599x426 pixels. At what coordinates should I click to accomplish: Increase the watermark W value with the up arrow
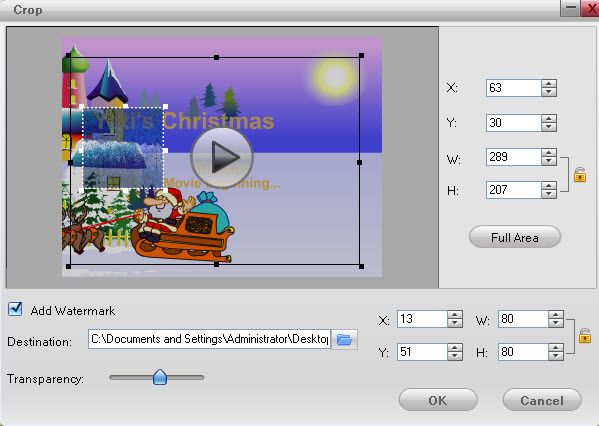[x=555, y=315]
